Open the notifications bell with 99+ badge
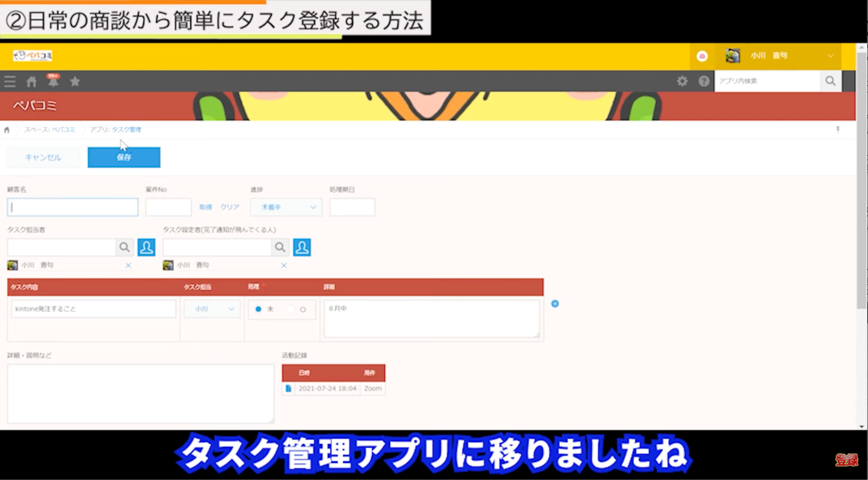The width and height of the screenshot is (868, 480). (53, 81)
